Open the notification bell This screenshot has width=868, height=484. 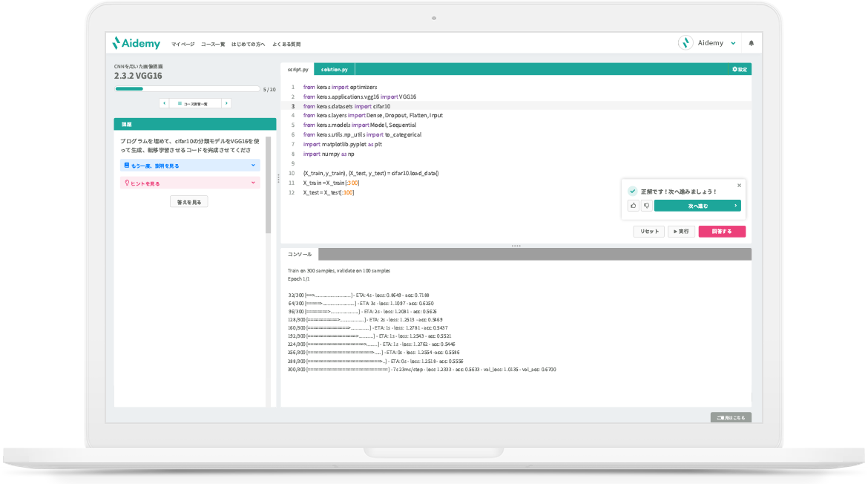point(751,43)
